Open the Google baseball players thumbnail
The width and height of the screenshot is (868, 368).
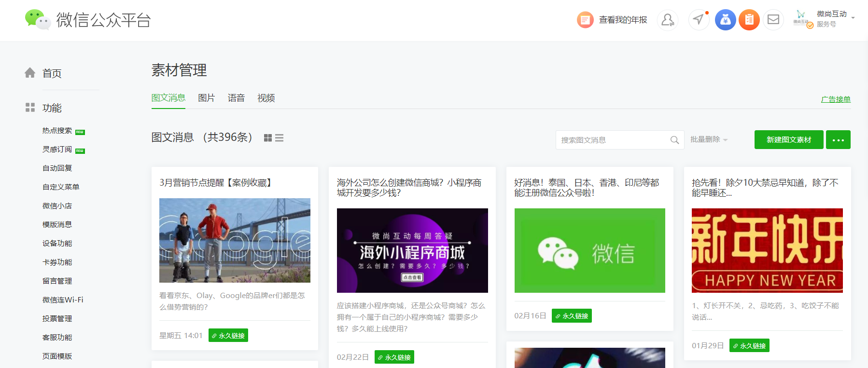tap(235, 240)
